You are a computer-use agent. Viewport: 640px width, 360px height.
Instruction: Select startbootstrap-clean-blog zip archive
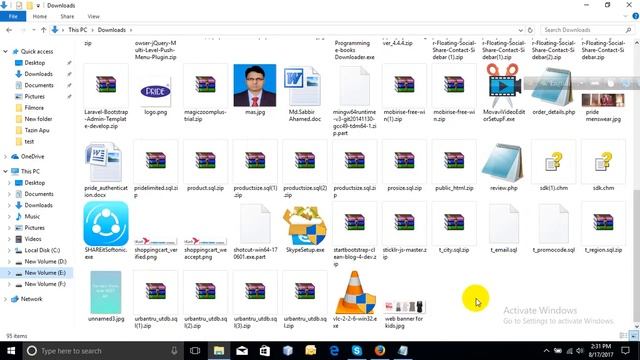354,222
